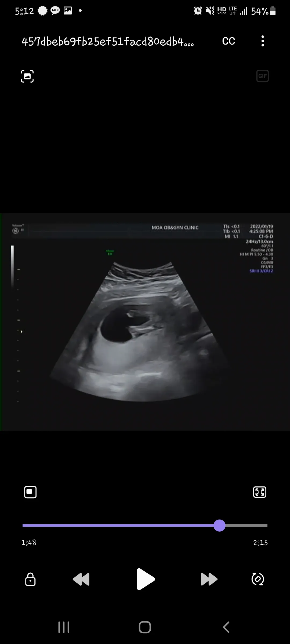Click the SRI II 3/CRI 2 setting text
Image resolution: width=290 pixels, height=644 pixels.
[x=261, y=271]
